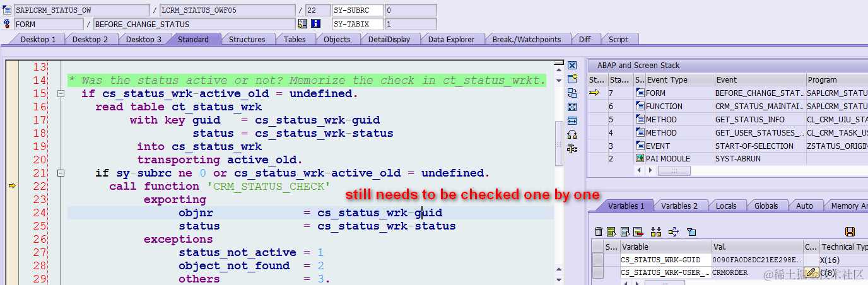Screen dimensions: 868x285
Task: Switch to the Desktop 3 tab
Action: 143,39
